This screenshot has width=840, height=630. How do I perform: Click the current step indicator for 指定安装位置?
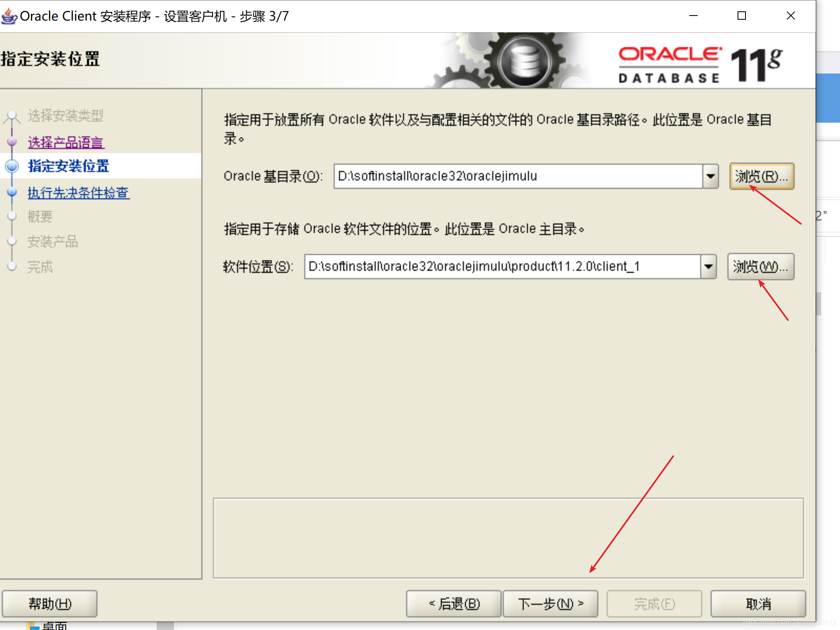tap(12, 166)
